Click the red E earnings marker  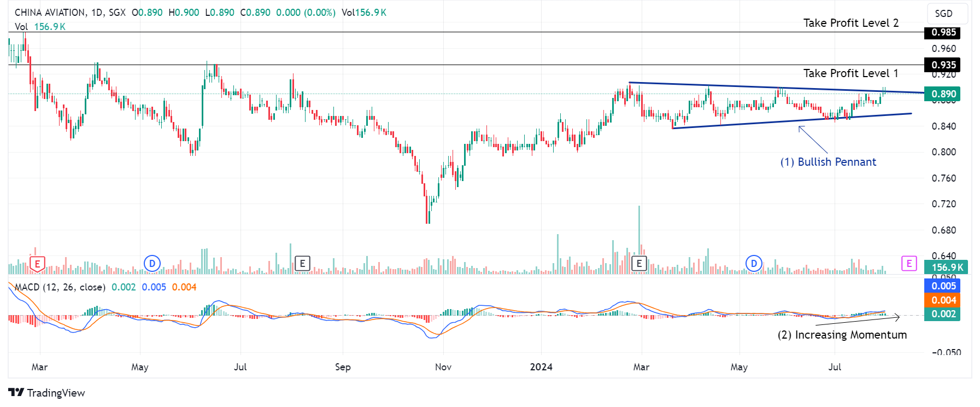[x=37, y=264]
